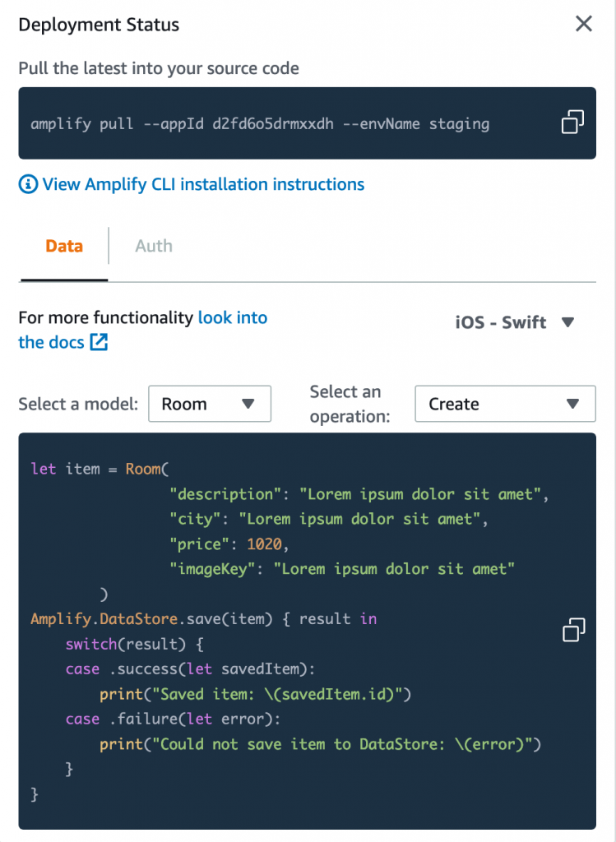Copy the Swift code snippet
616x842 pixels.
point(573,630)
